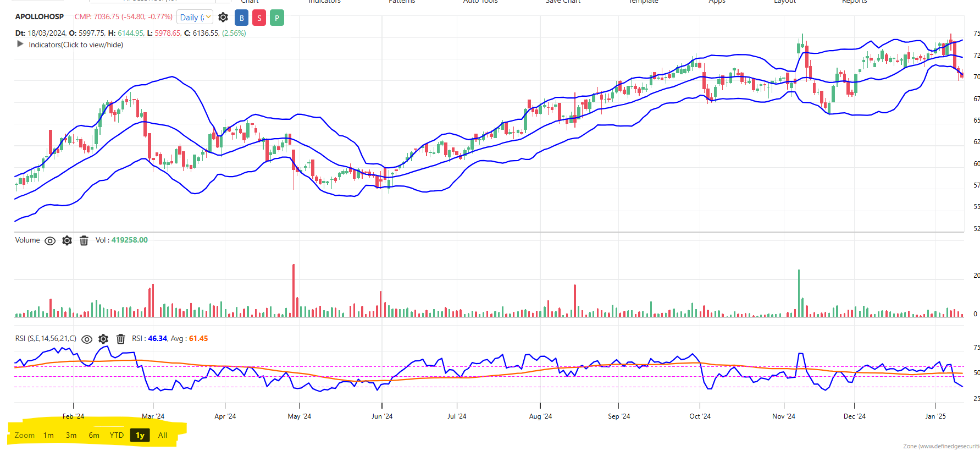
Task: Click the Dt: 18/03/2024 date readout
Action: [40, 33]
